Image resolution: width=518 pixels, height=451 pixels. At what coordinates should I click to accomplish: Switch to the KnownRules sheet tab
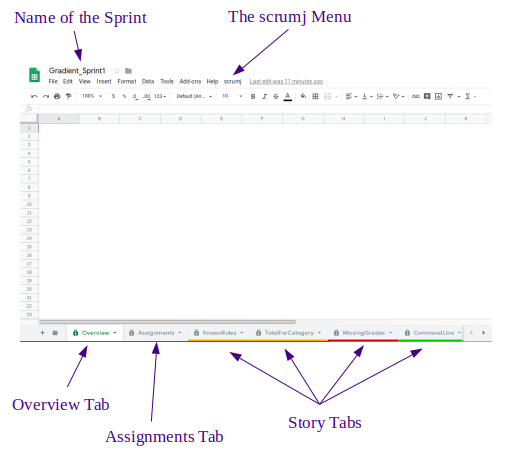coord(219,333)
